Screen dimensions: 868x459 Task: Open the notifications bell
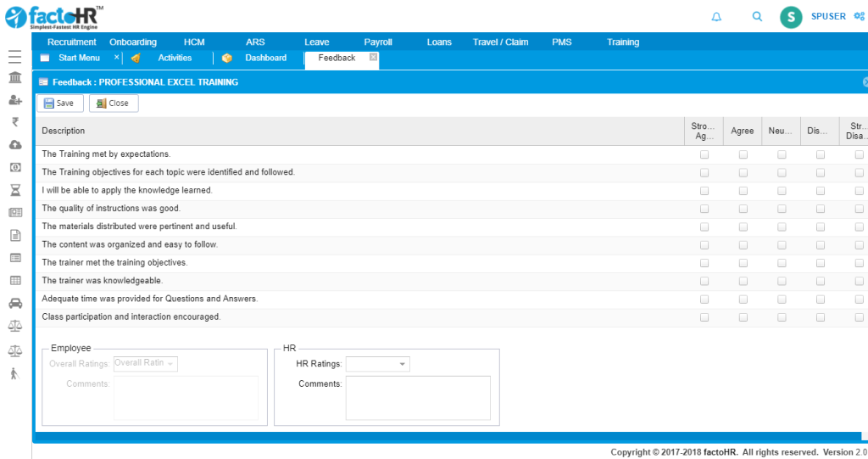716,16
